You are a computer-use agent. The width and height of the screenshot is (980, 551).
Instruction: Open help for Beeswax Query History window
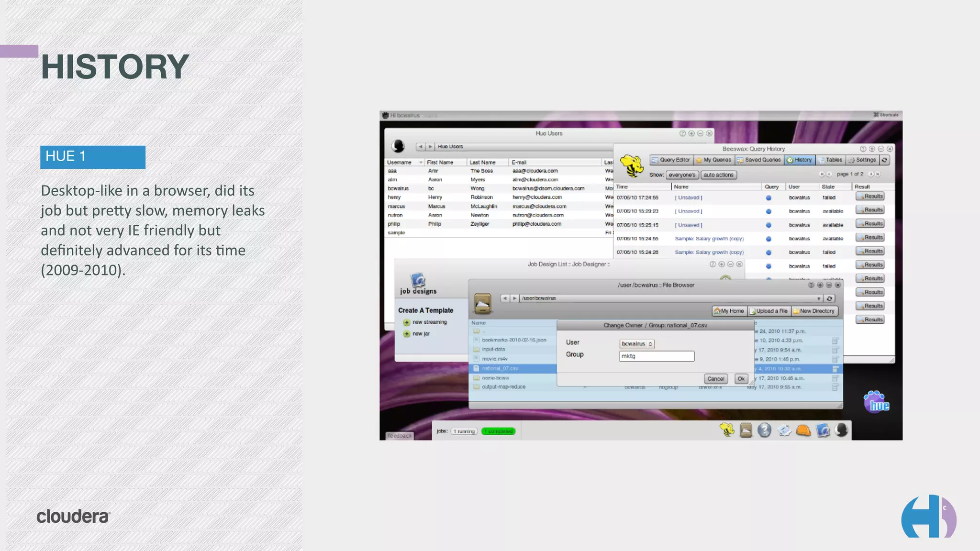click(x=863, y=149)
